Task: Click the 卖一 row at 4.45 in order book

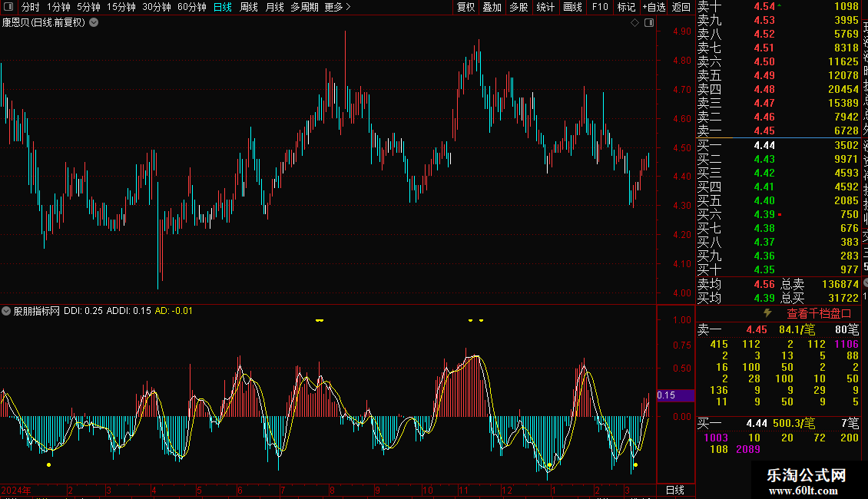Action: coord(778,131)
